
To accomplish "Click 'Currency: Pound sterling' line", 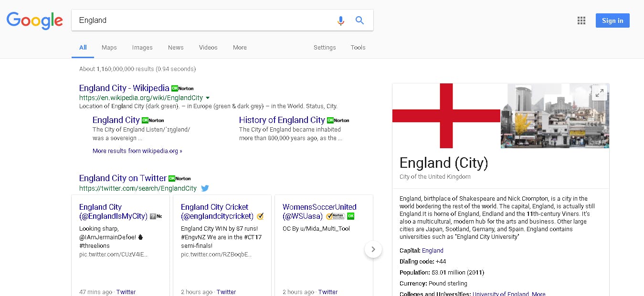I will pos(433,283).
